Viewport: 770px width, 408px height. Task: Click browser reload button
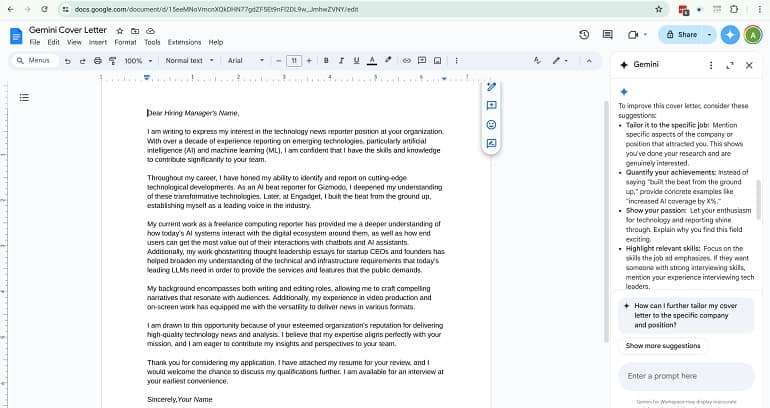pos(44,9)
